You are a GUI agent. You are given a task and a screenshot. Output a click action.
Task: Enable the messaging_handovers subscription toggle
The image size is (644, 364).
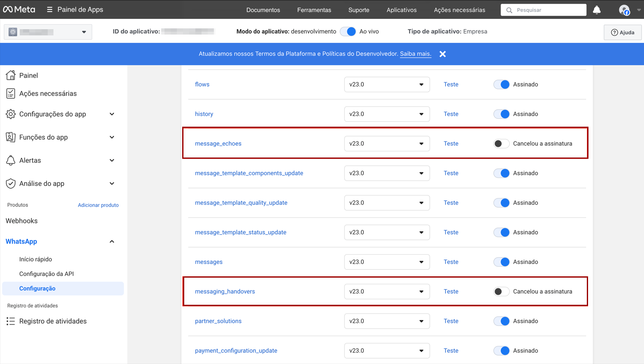pos(501,292)
